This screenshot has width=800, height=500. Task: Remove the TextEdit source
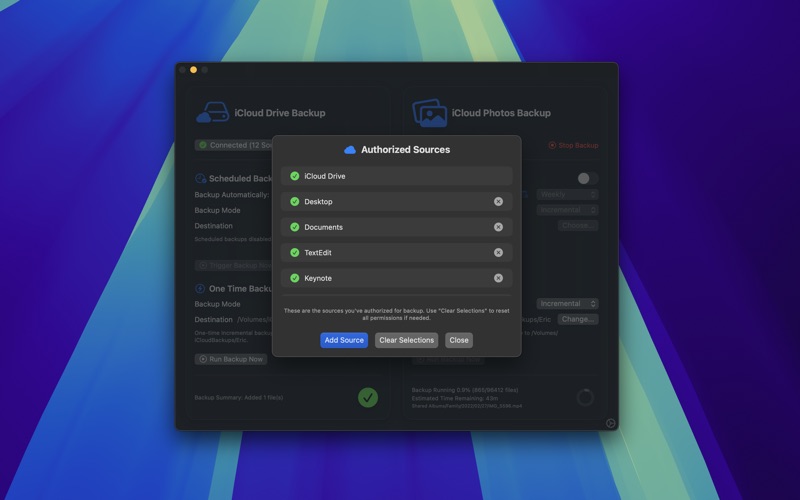(x=498, y=253)
